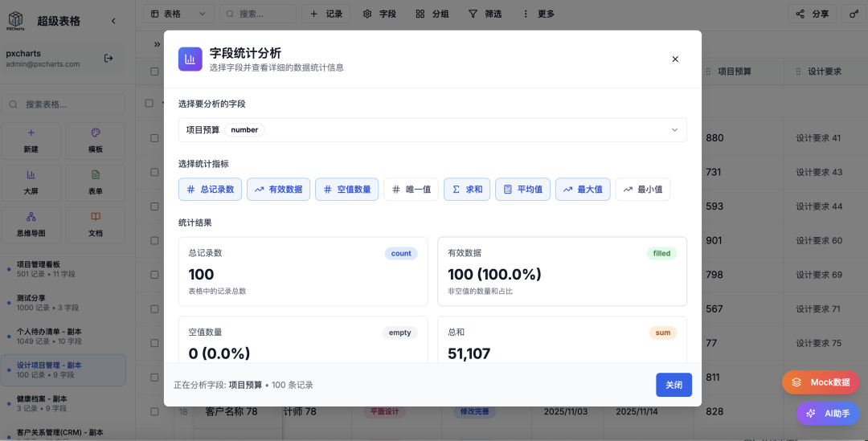Image resolution: width=868 pixels, height=441 pixels.
Task: Toggle the 求和 metric chip
Action: (467, 190)
